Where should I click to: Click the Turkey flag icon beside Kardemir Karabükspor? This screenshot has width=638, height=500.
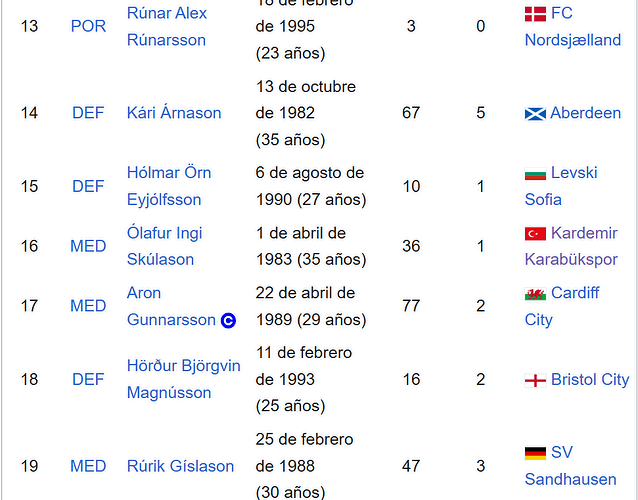click(535, 234)
